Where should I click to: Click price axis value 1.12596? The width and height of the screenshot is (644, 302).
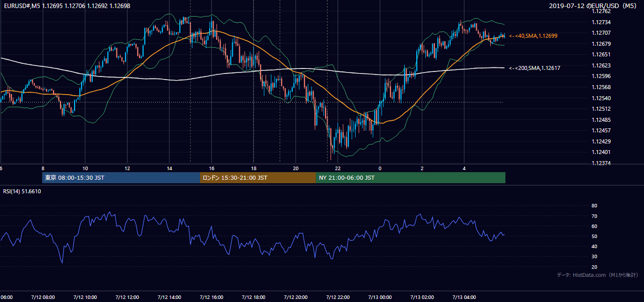point(601,77)
